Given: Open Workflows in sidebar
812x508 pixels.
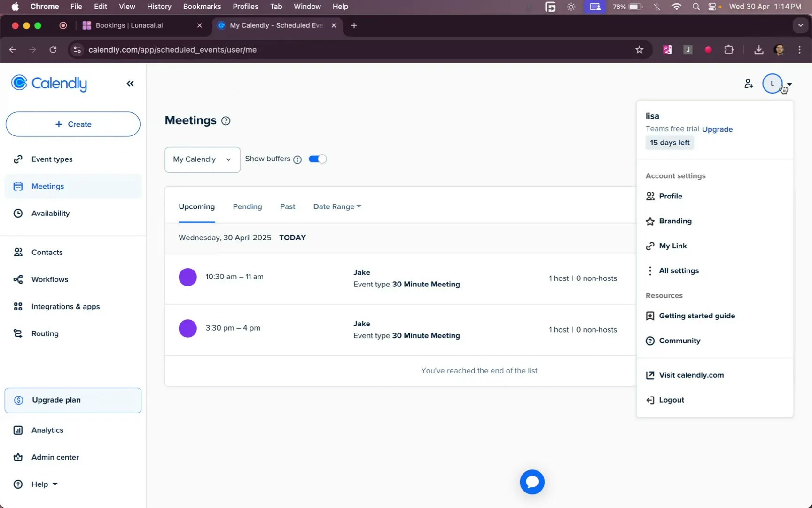Looking at the screenshot, I should click(x=73, y=279).
